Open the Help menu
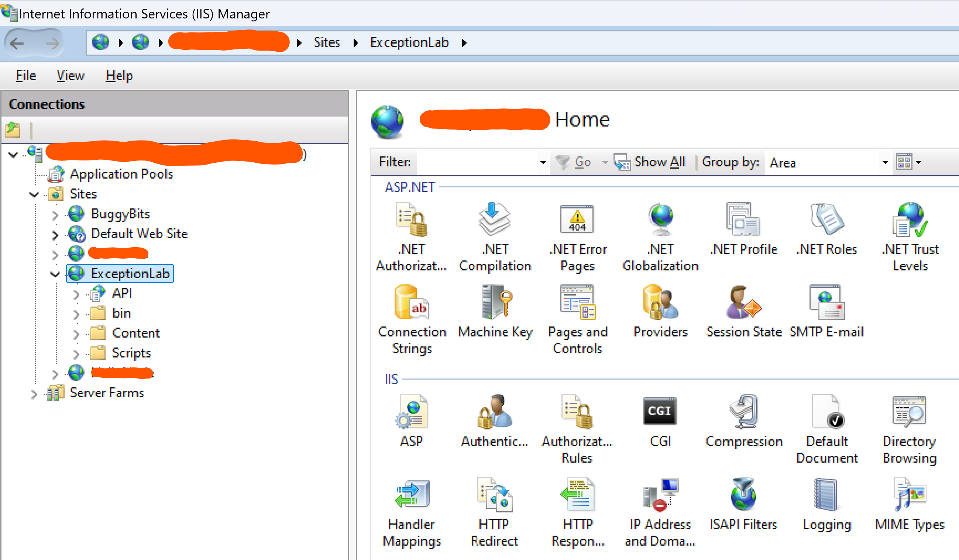This screenshot has width=959, height=560. (x=119, y=76)
